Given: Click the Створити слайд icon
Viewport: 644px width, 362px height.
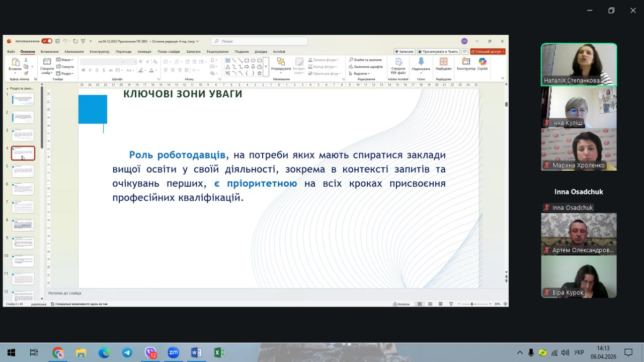Looking at the screenshot, I should pos(47,63).
